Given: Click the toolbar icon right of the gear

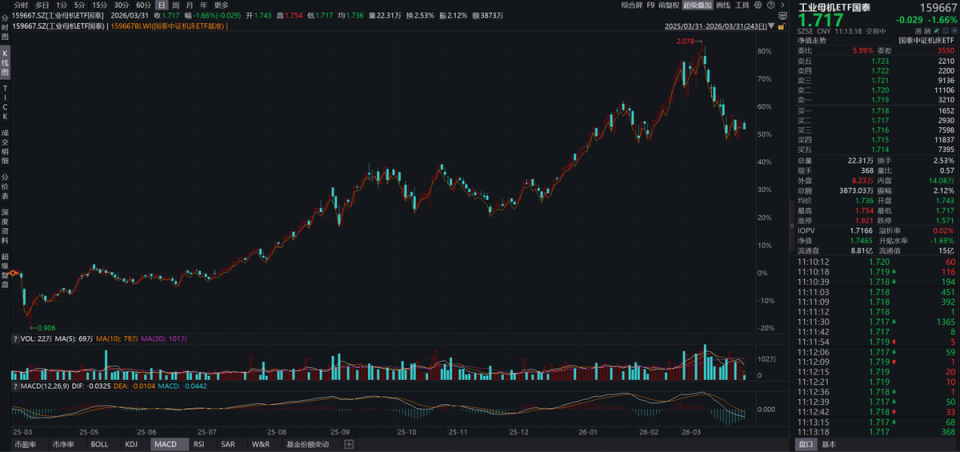Looking at the screenshot, I should coord(771,5).
